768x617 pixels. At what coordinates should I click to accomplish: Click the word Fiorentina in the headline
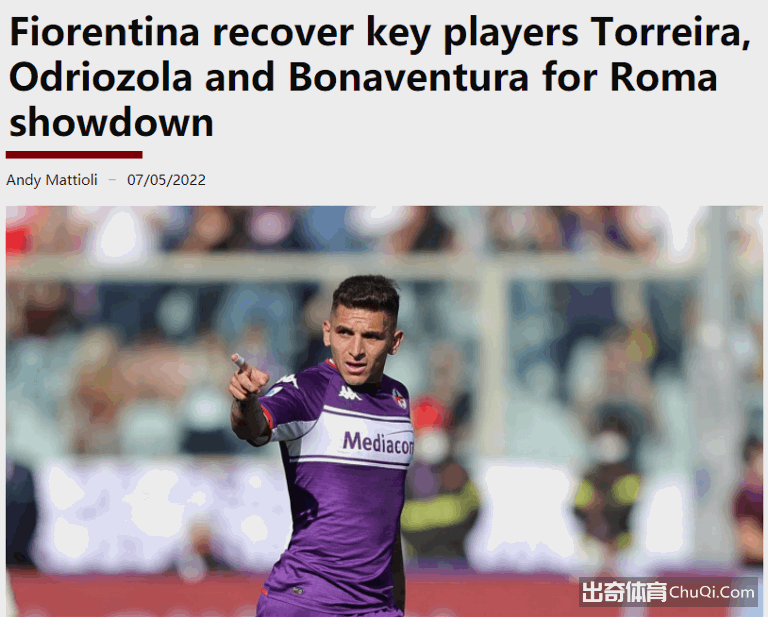click(x=104, y=32)
